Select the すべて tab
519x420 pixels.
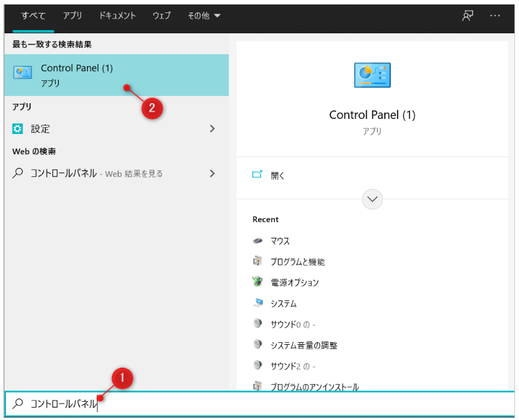point(33,16)
